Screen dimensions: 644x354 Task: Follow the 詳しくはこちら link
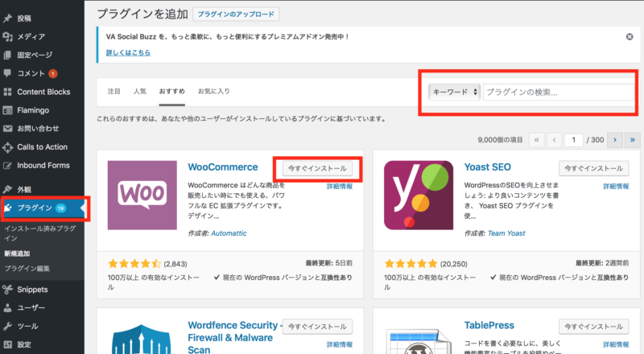(128, 52)
